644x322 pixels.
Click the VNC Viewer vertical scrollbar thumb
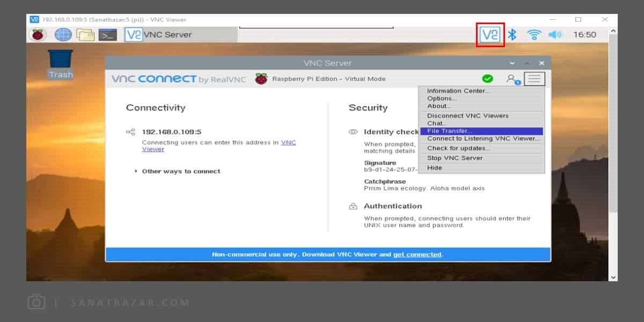[x=613, y=123]
